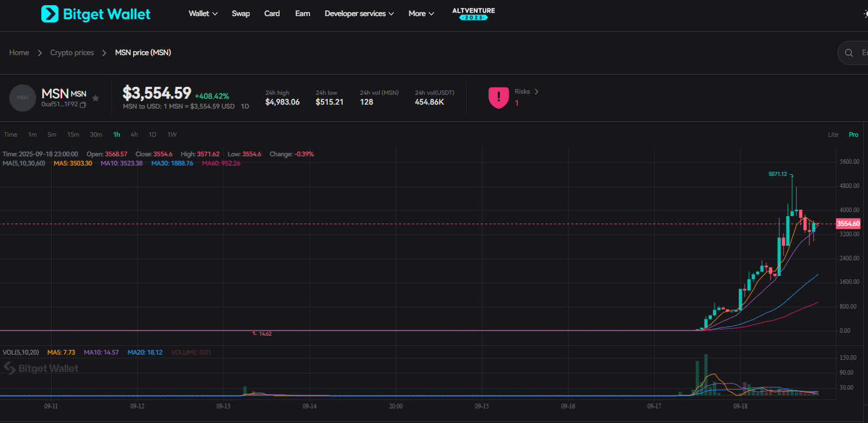Go to Crypto prices breadcrumb link
868x423 pixels.
click(x=72, y=53)
